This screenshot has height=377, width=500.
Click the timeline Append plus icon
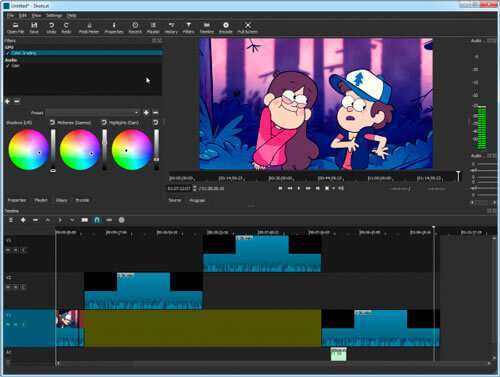click(x=23, y=220)
